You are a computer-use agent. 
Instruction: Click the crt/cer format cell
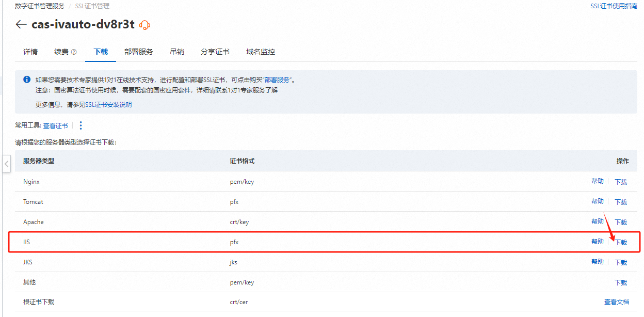tap(239, 302)
